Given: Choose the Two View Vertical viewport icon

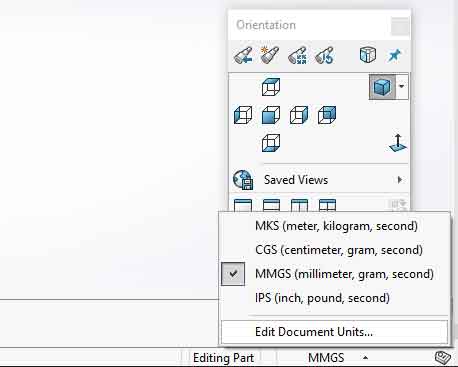Looking at the screenshot, I should pos(299,205).
